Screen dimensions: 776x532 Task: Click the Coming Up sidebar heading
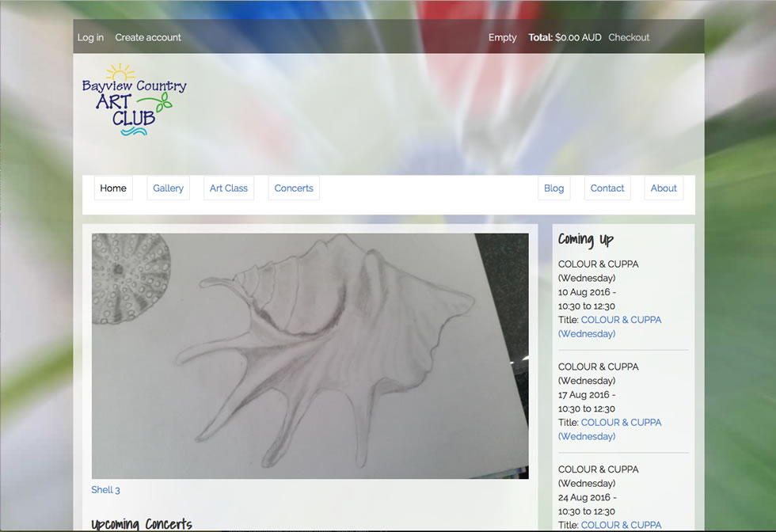(x=586, y=239)
